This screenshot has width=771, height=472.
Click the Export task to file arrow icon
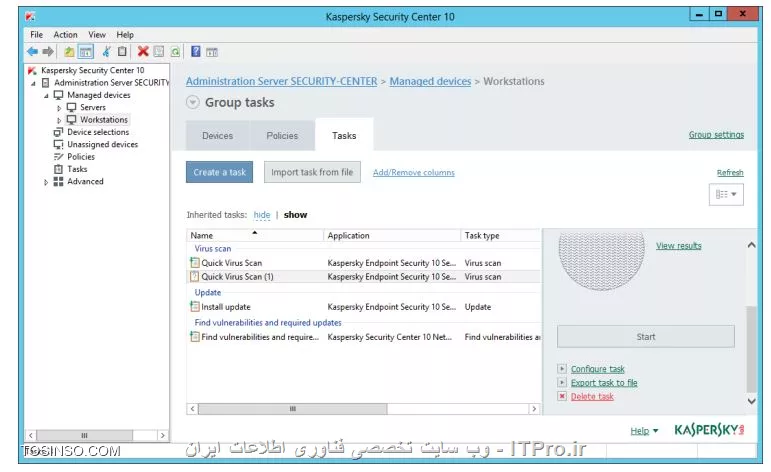pos(562,382)
